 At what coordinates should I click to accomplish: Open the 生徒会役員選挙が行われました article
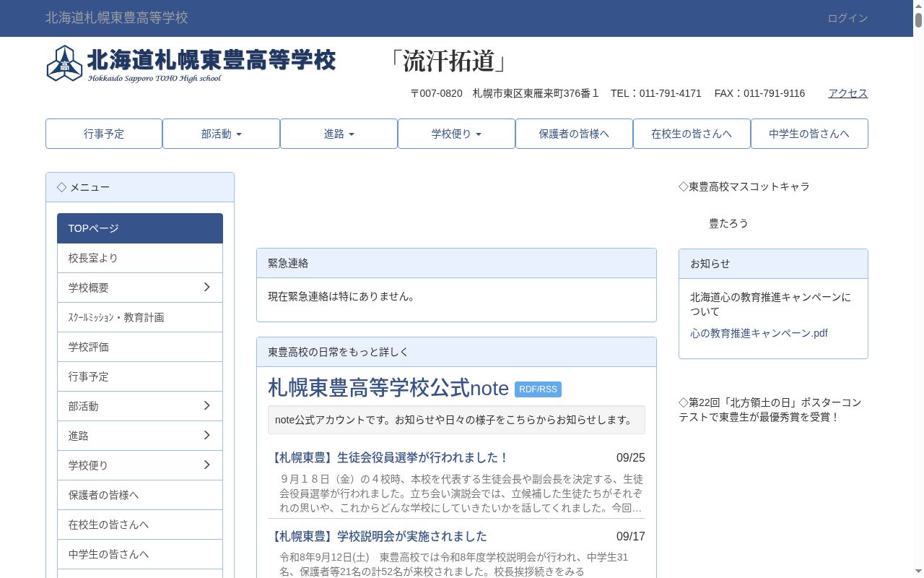click(388, 457)
